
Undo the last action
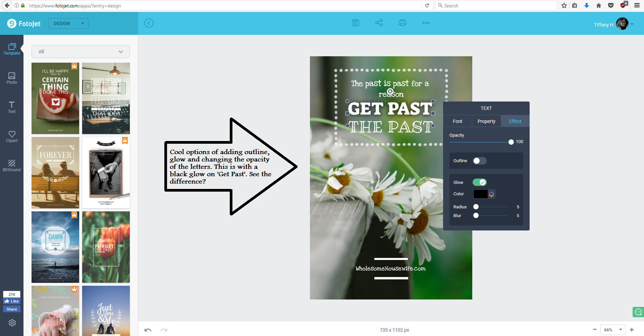(148, 330)
